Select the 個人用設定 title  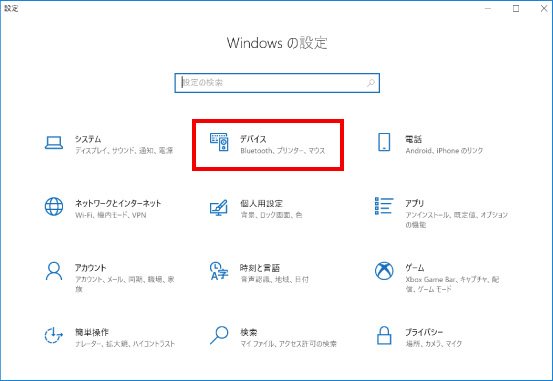coord(261,203)
